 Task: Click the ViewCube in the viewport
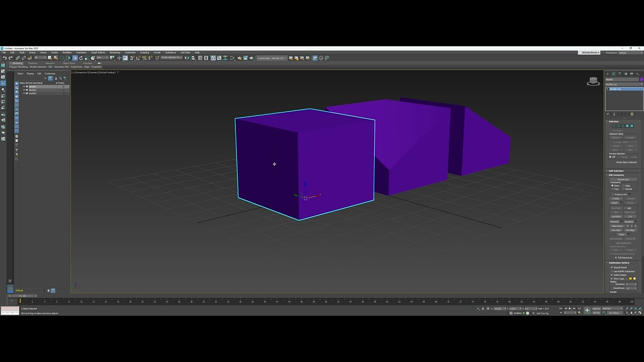coord(593,81)
